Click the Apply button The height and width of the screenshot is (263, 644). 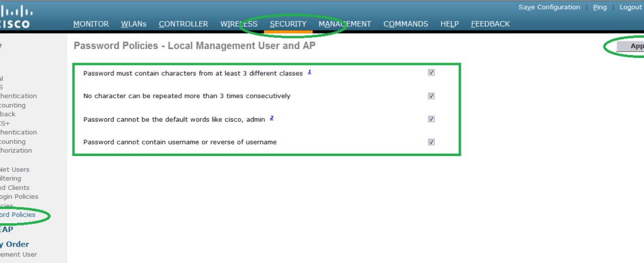click(x=631, y=46)
